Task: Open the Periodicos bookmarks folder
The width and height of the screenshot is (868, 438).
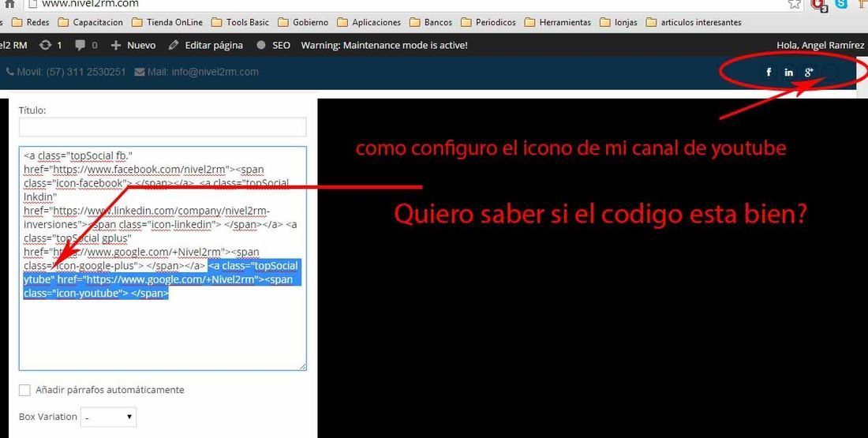Action: pyautogui.click(x=488, y=23)
